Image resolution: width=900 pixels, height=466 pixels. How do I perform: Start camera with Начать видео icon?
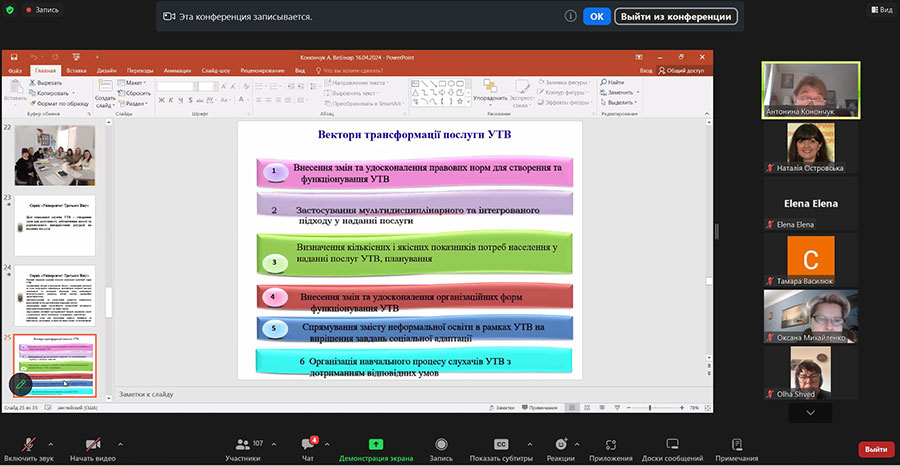click(94, 444)
